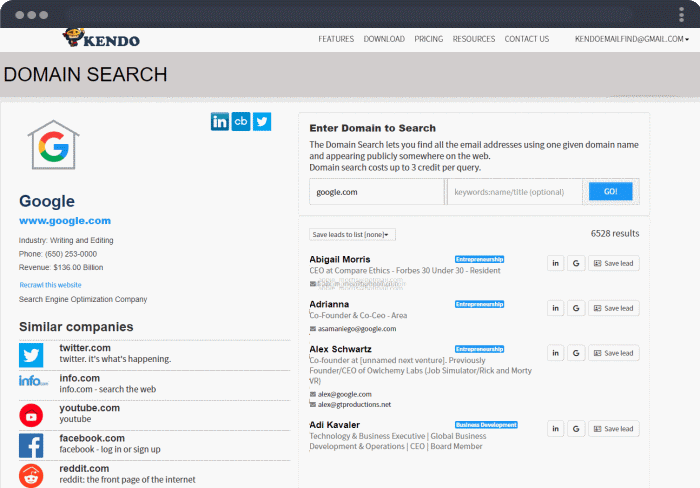
Task: Open Alex Schwartz's LinkedIn icon
Action: 555,353
